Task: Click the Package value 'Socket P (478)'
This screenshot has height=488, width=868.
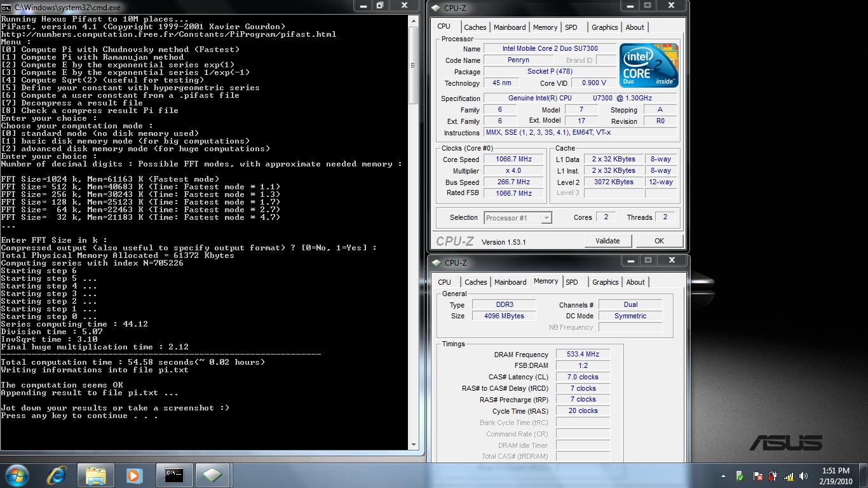Action: 550,71
